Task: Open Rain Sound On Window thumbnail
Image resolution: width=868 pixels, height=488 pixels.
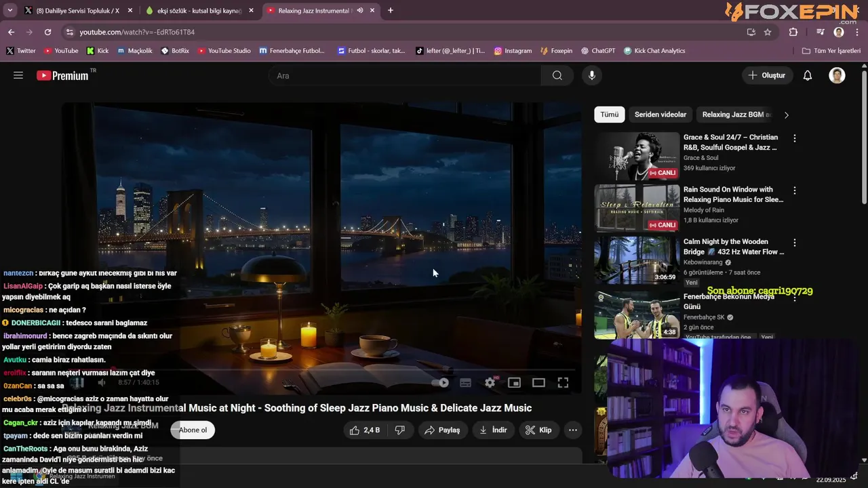Action: (x=637, y=208)
